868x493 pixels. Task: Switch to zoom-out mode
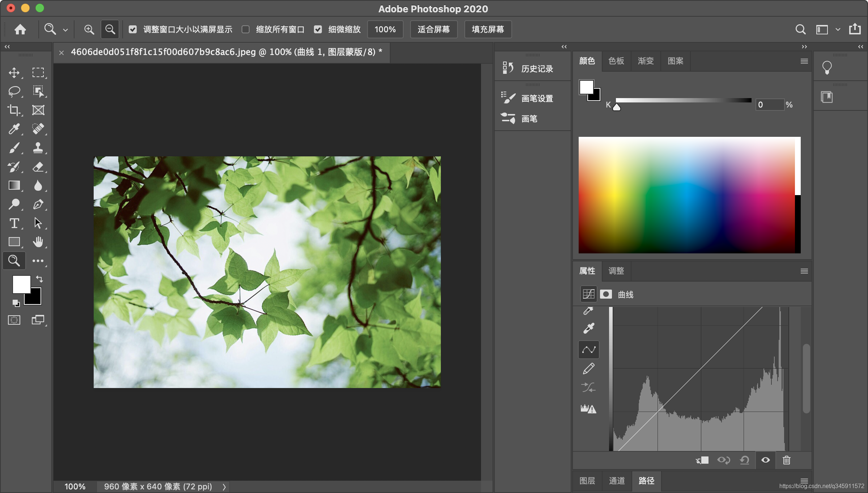click(110, 29)
